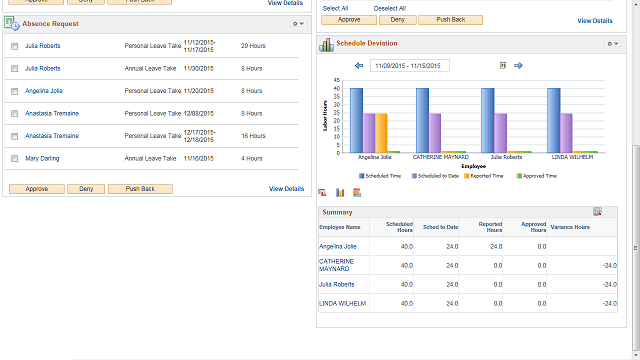Open Schedule Deviation settings gear dropdown
Screen dimensions: 640x360
point(613,43)
